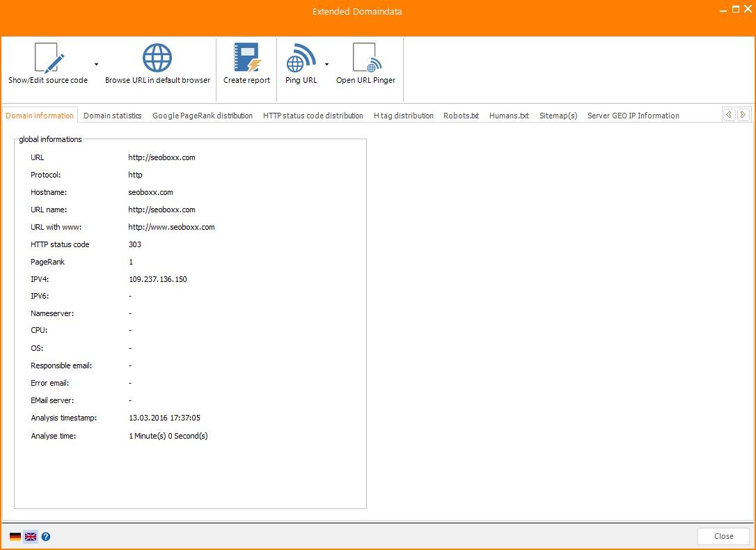Click the global informations group title
The width and height of the screenshot is (756, 550).
point(50,139)
